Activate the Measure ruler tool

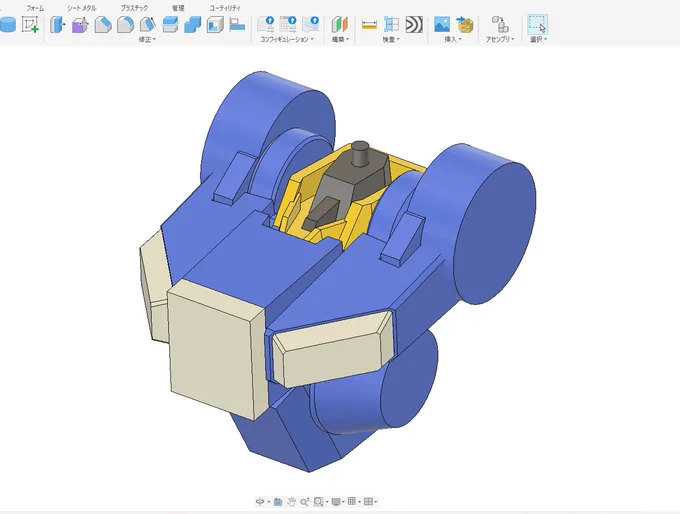click(369, 25)
